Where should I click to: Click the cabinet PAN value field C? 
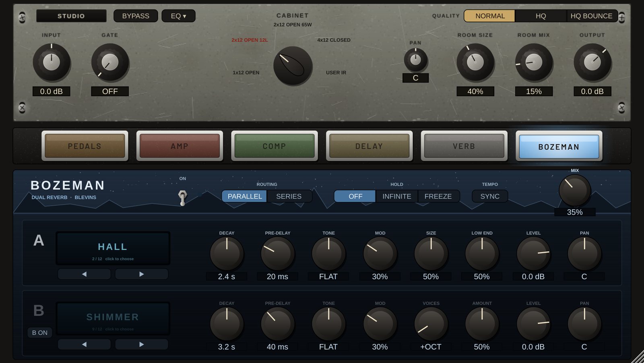(x=415, y=78)
